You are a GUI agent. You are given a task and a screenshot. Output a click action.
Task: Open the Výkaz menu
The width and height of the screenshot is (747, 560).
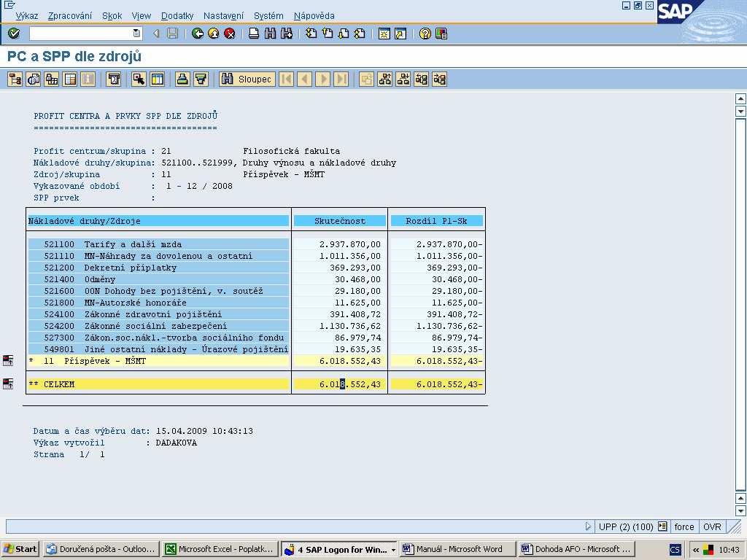(x=27, y=16)
